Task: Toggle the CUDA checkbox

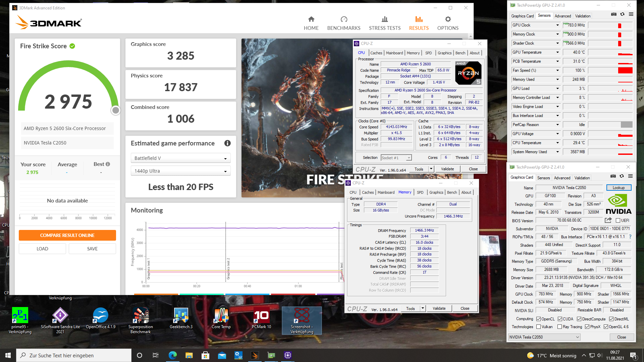Action: click(560, 319)
